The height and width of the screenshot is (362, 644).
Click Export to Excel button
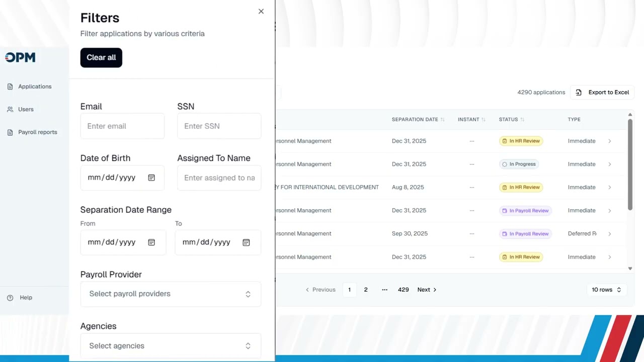pyautogui.click(x=602, y=93)
